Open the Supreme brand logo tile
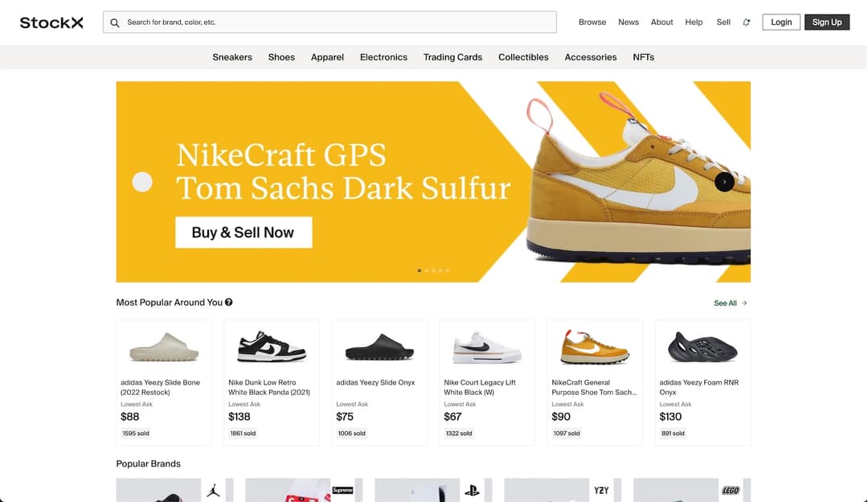 pyautogui.click(x=342, y=490)
